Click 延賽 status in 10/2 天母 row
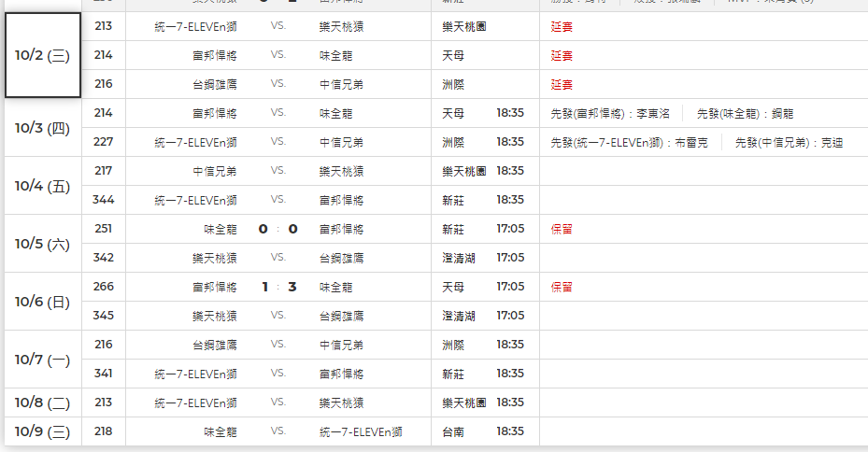This screenshot has width=868, height=452. point(562,55)
